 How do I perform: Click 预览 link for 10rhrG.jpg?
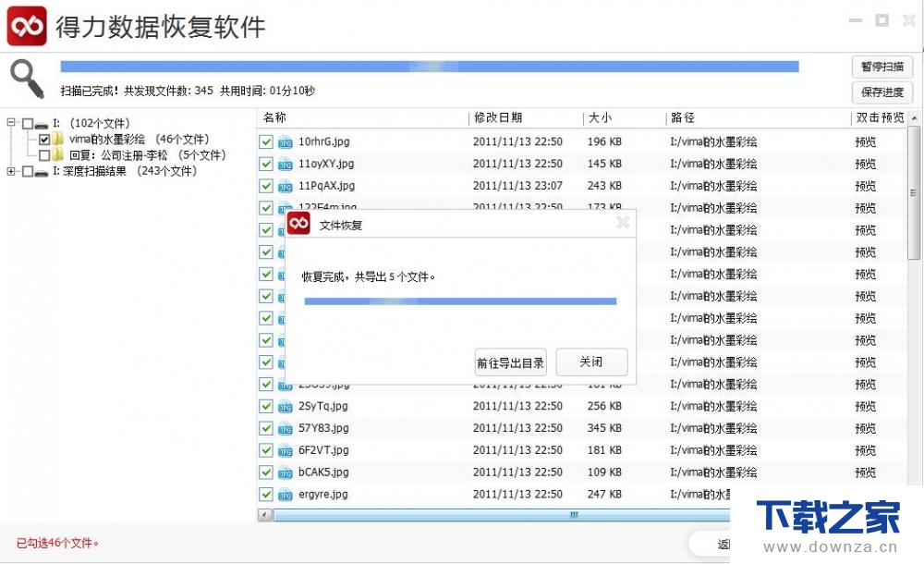(x=865, y=142)
